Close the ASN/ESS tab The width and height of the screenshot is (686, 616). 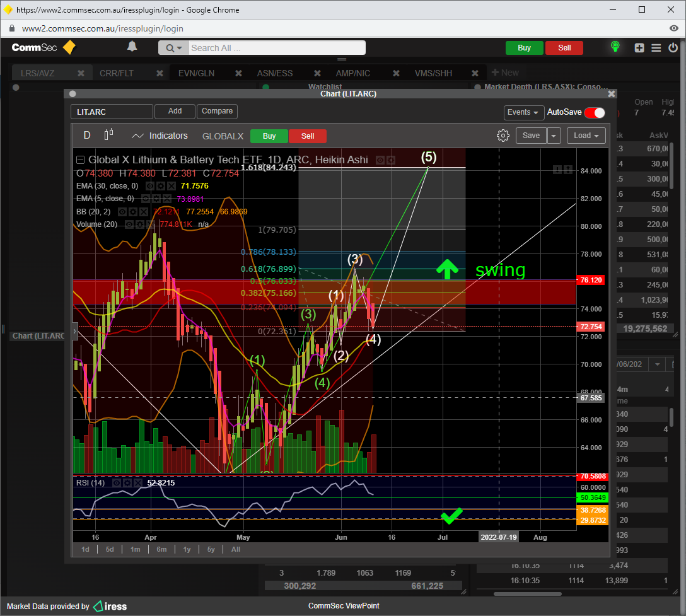(317, 73)
